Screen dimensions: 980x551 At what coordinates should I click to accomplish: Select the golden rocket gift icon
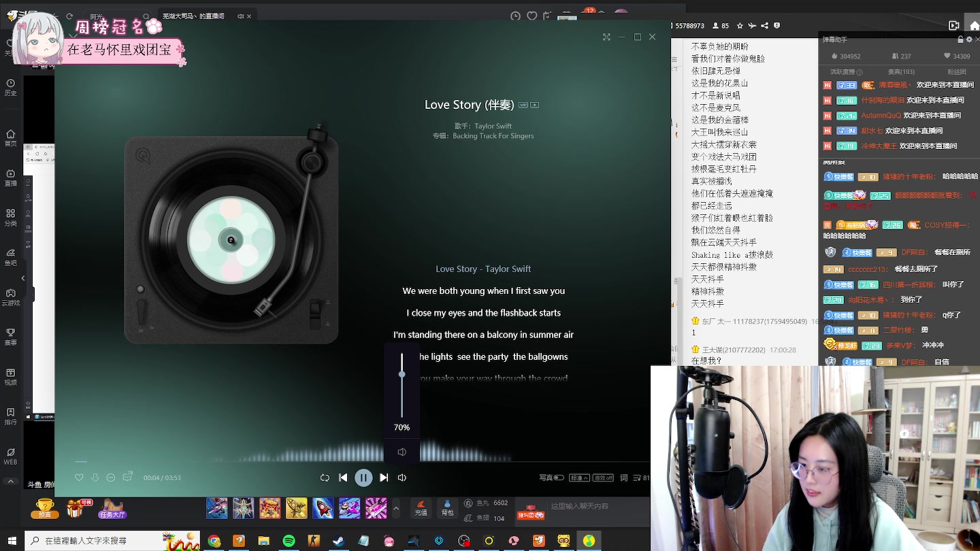click(297, 508)
